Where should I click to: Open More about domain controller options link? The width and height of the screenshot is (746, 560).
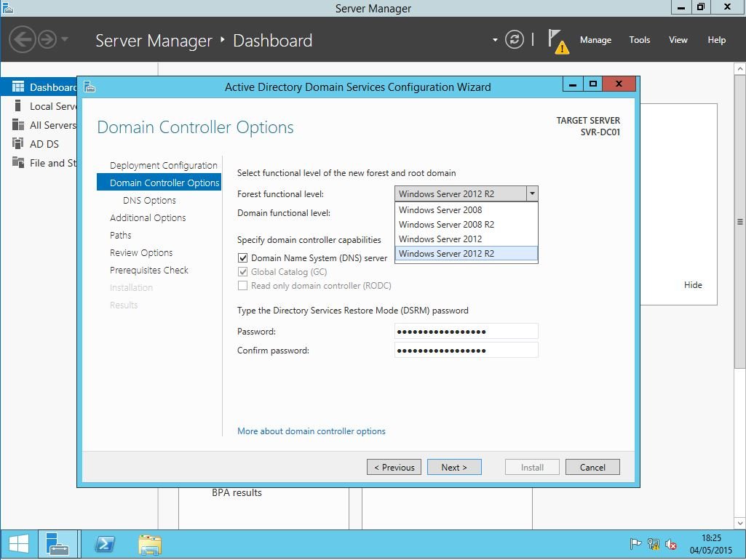[x=311, y=431]
